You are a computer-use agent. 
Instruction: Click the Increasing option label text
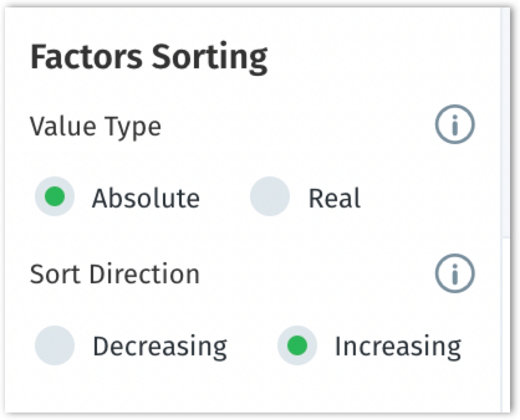(x=398, y=347)
